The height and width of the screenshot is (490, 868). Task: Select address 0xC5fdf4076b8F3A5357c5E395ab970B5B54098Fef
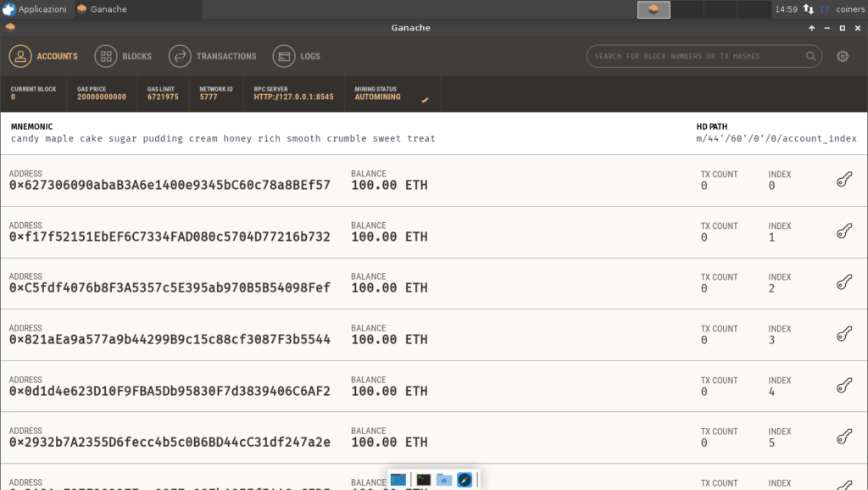(170, 288)
